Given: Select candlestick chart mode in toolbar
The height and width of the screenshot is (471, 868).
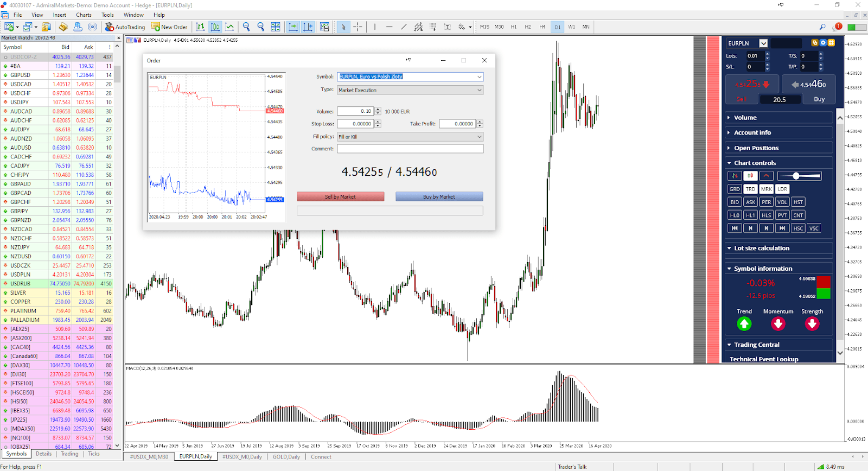Looking at the screenshot, I should (215, 27).
